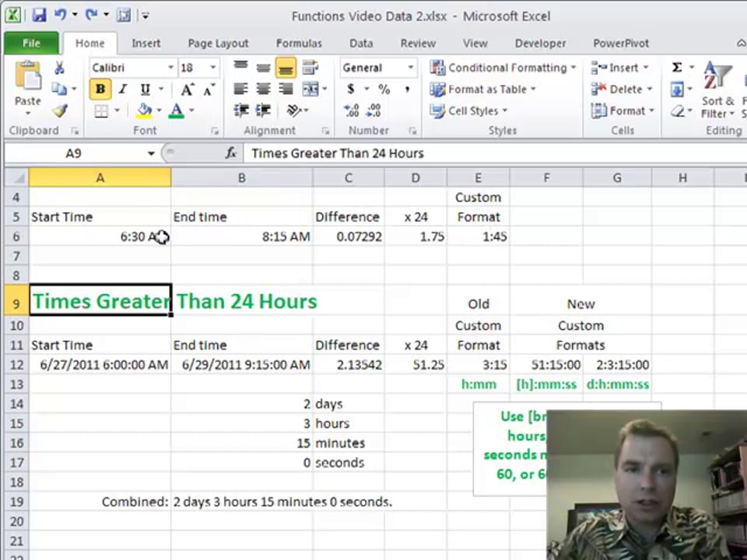Click the AutoSum sigma icon
Screen dimensions: 747x560
click(x=676, y=67)
